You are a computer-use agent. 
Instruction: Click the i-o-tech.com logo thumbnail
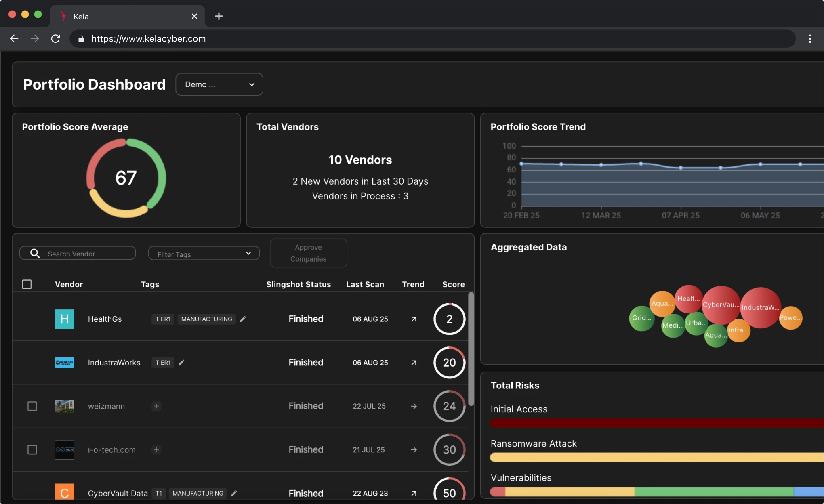pyautogui.click(x=65, y=450)
